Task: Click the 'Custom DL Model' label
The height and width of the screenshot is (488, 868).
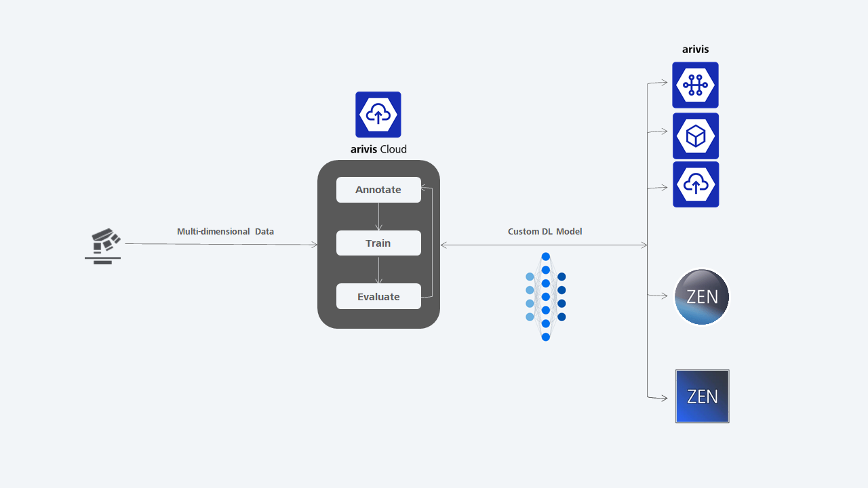Action: tap(545, 232)
